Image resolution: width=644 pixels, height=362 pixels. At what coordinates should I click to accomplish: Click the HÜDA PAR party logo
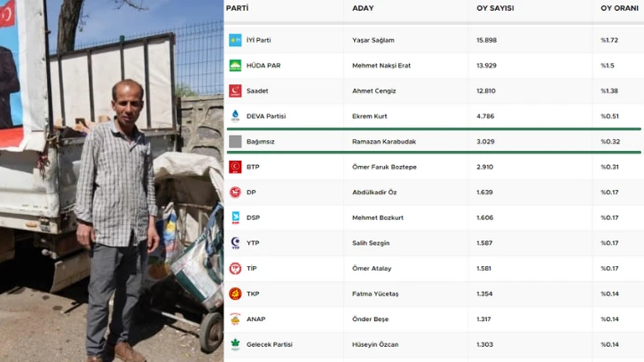pyautogui.click(x=235, y=66)
